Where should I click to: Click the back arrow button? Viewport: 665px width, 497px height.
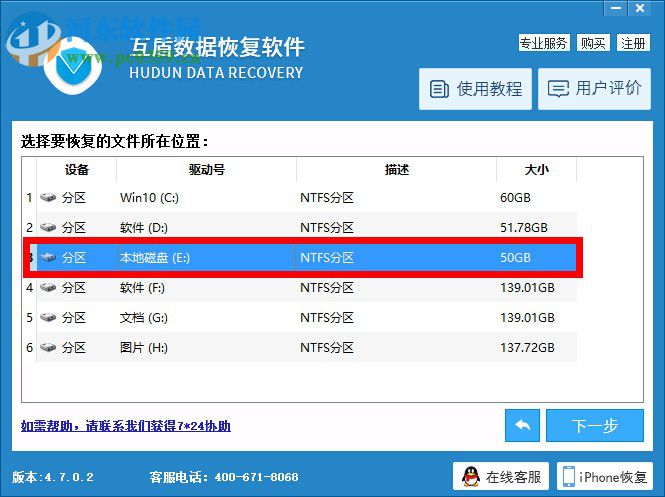click(x=522, y=425)
